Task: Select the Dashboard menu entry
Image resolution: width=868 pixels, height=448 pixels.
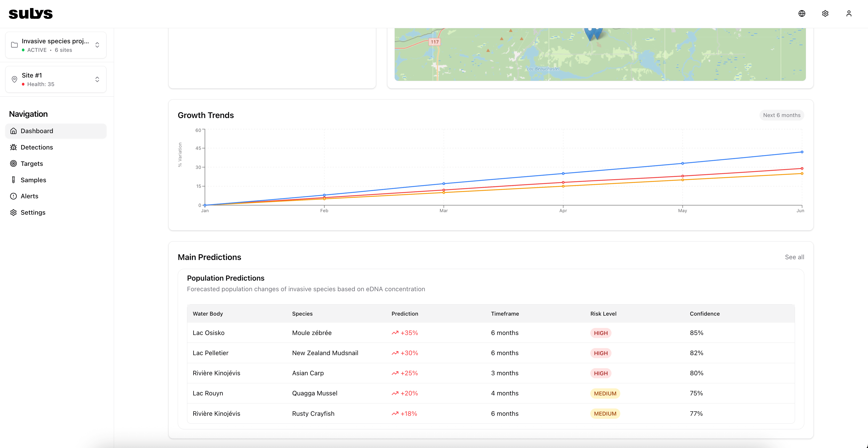Action: pyautogui.click(x=37, y=131)
